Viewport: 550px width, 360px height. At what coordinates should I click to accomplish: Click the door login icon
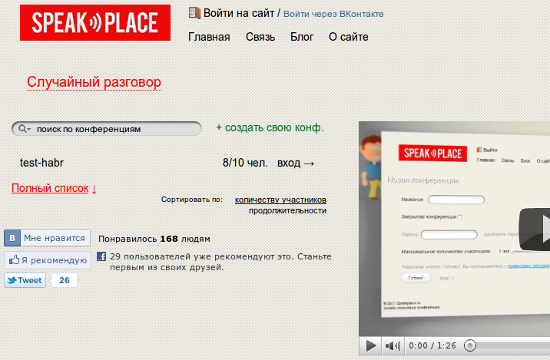pyautogui.click(x=194, y=13)
